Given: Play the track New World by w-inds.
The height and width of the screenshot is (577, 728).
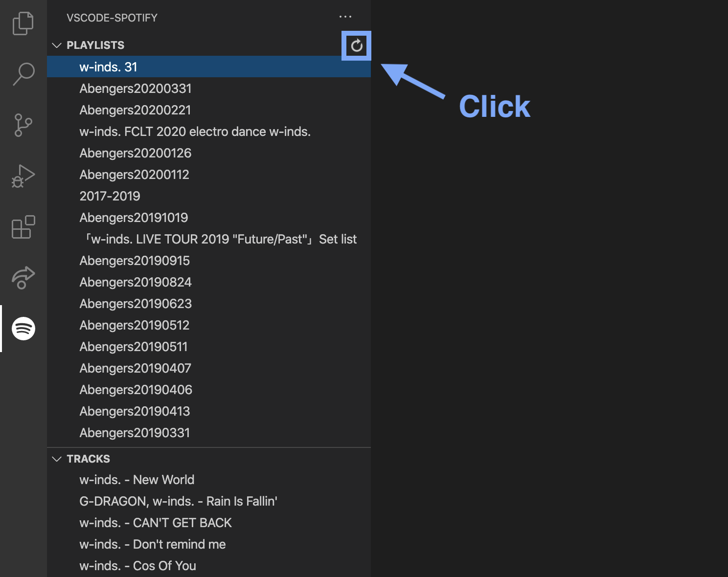Looking at the screenshot, I should coord(137,480).
